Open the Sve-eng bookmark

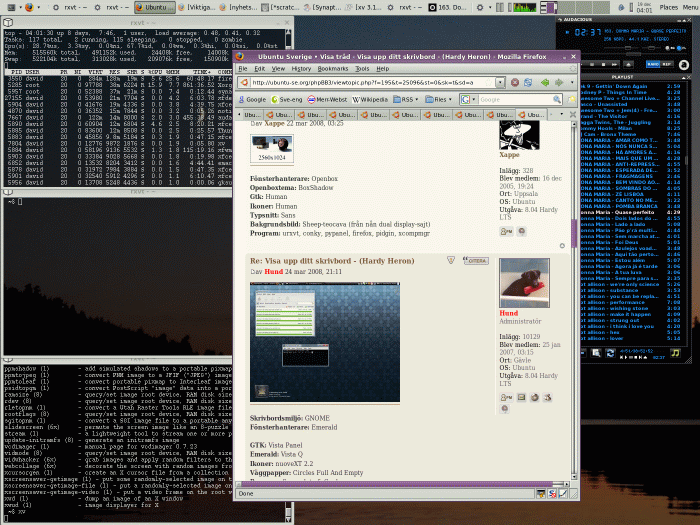tap(287, 100)
